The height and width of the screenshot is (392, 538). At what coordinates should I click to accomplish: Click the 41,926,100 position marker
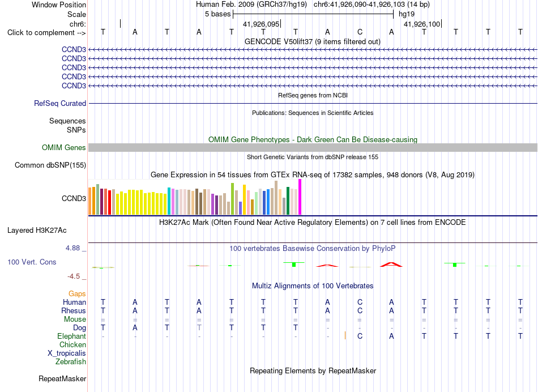(422, 24)
